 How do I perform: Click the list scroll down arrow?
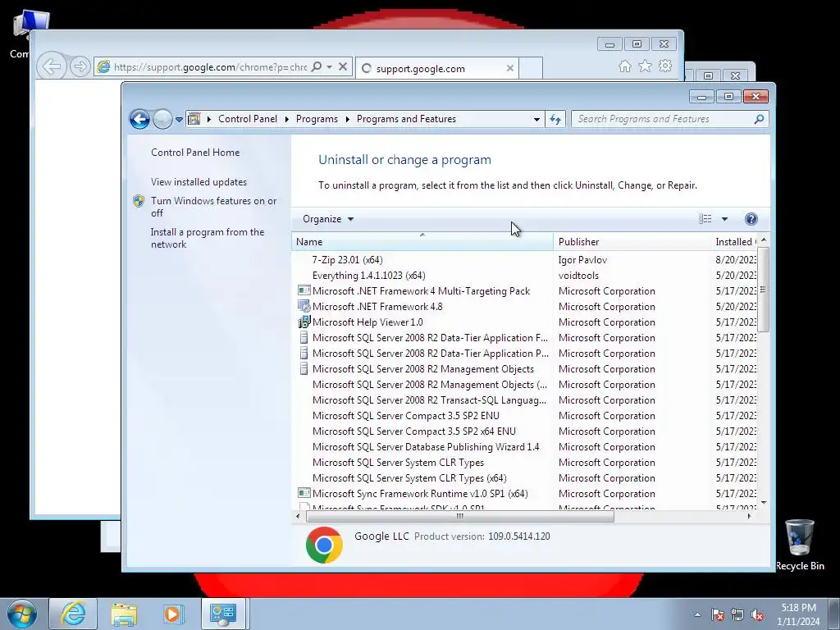point(764,503)
